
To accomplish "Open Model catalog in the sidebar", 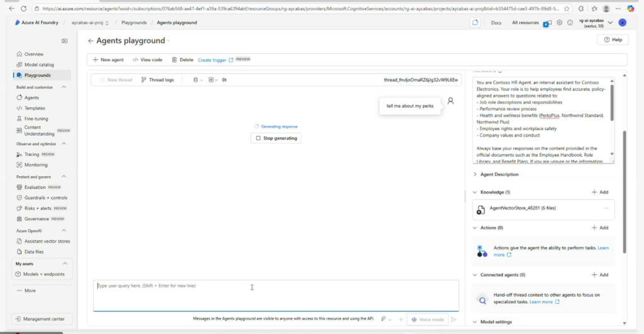I will click(x=39, y=65).
